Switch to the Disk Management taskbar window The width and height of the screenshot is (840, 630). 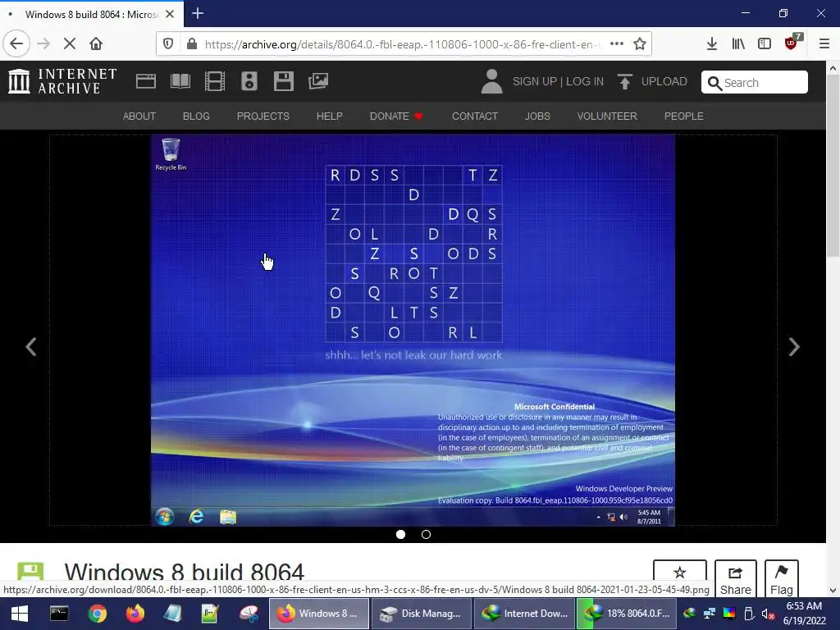[421, 614]
